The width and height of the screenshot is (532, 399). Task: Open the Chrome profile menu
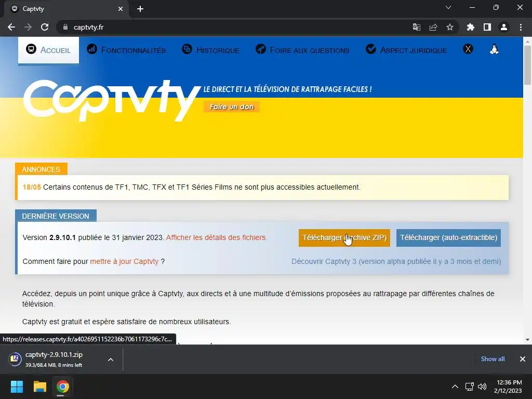click(x=504, y=27)
